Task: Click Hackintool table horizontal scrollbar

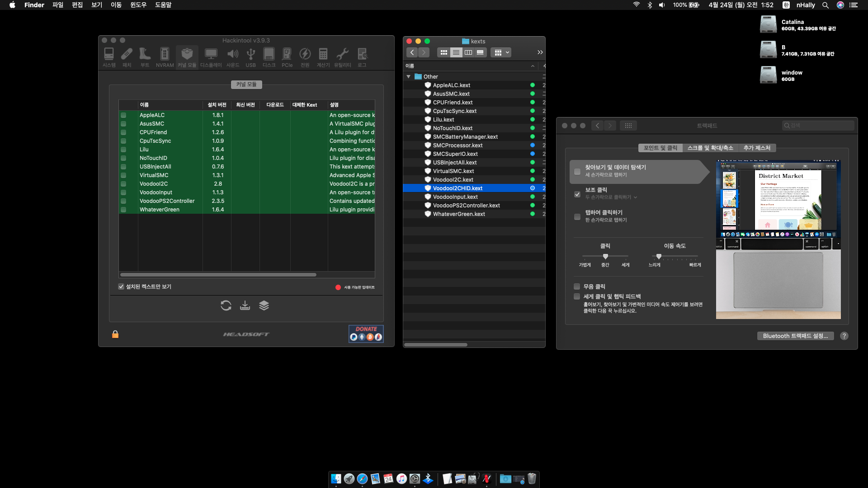Action: click(x=218, y=275)
